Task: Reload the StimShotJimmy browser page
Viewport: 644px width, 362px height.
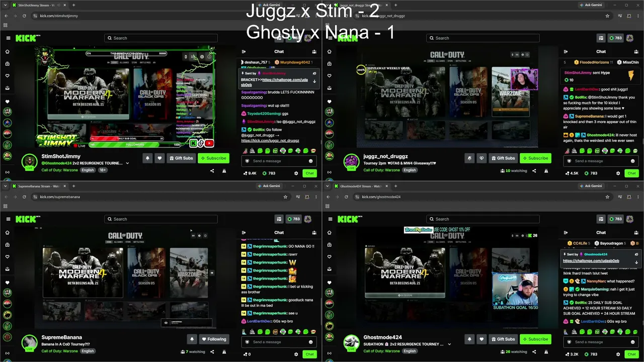Action: [24, 16]
